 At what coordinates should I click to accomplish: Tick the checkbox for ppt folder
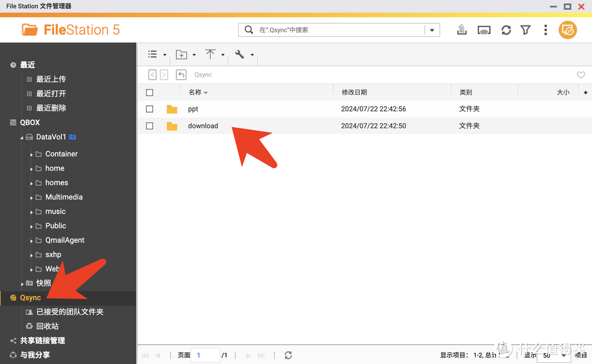(150, 109)
